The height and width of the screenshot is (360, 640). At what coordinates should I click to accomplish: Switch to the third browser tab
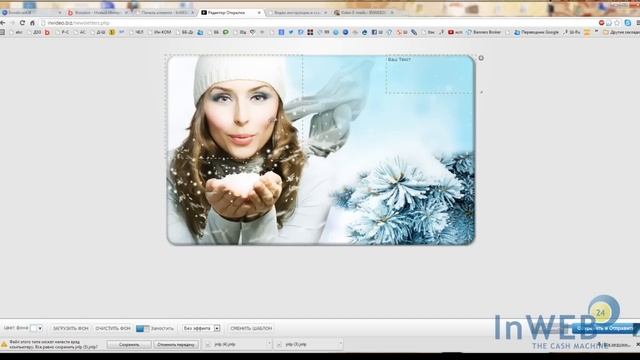[165, 13]
